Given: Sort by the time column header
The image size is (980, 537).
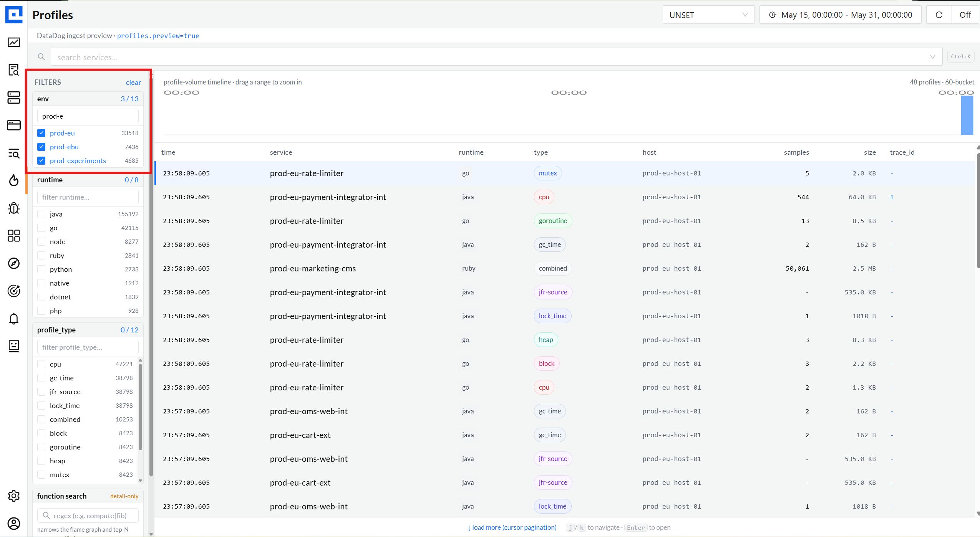Looking at the screenshot, I should [168, 152].
